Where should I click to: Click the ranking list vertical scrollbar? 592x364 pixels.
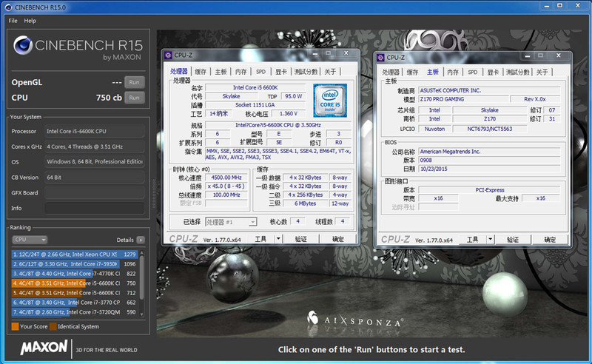pyautogui.click(x=142, y=283)
